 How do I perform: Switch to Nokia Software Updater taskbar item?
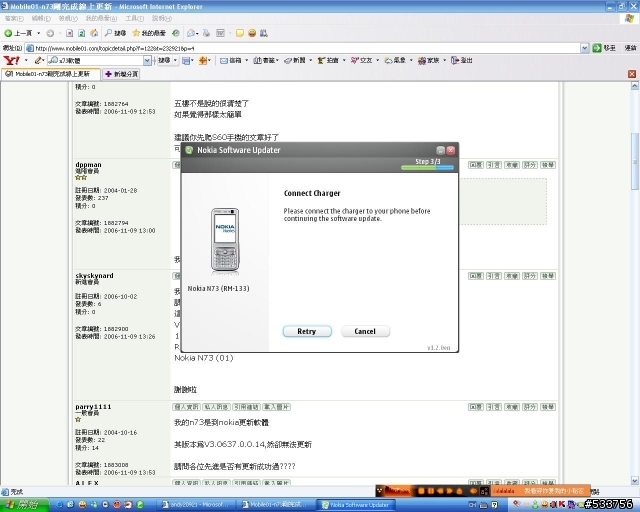tap(356, 505)
